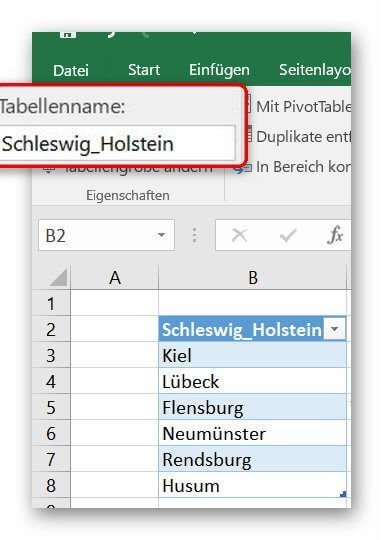The width and height of the screenshot is (383, 540).
Task: Select the cell containing Lübeck
Action: pyautogui.click(x=252, y=381)
